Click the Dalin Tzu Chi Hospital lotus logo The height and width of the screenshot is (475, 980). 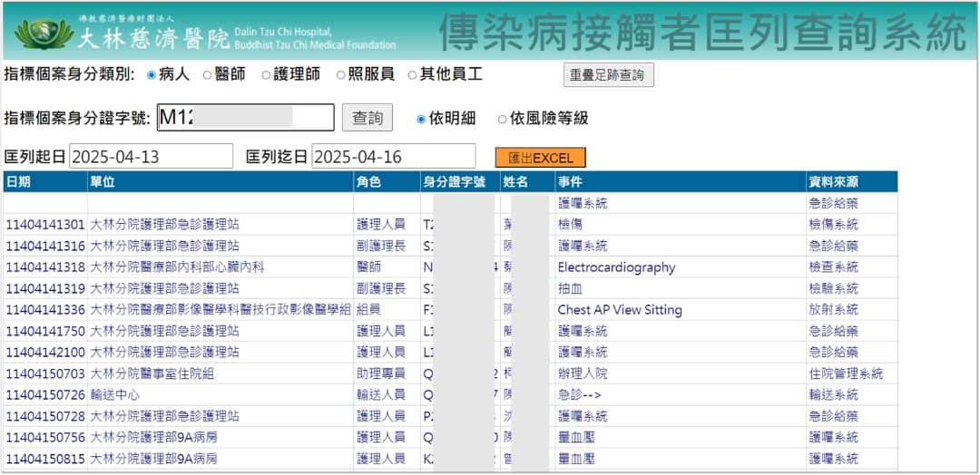(x=44, y=34)
